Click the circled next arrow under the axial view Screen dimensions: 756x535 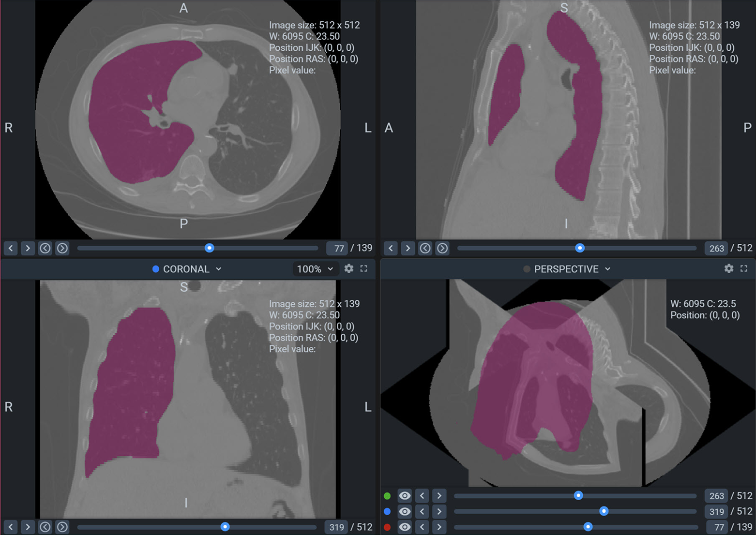(62, 248)
